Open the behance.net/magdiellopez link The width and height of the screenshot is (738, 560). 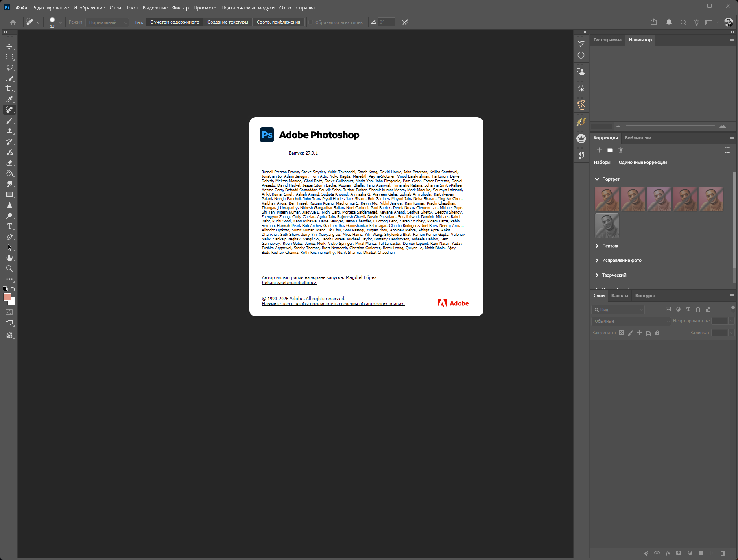click(289, 283)
